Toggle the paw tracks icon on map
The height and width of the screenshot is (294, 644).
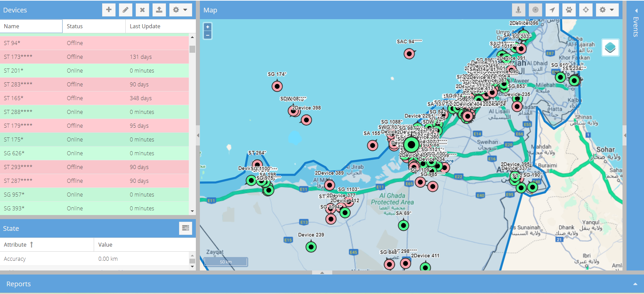pos(569,10)
